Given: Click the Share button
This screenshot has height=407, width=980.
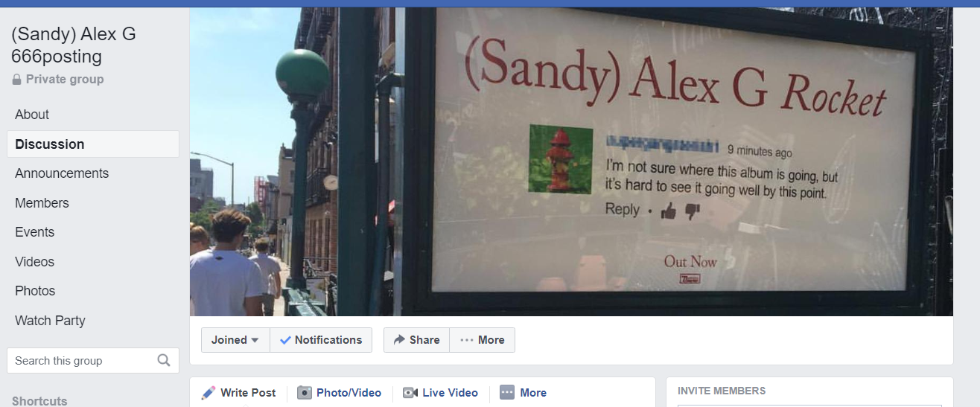Looking at the screenshot, I should [416, 340].
